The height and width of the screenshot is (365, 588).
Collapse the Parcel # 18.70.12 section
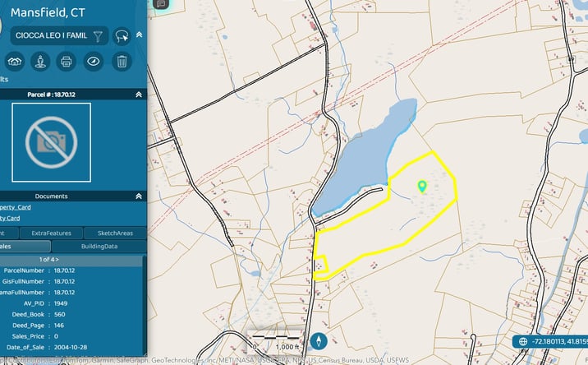(x=139, y=95)
